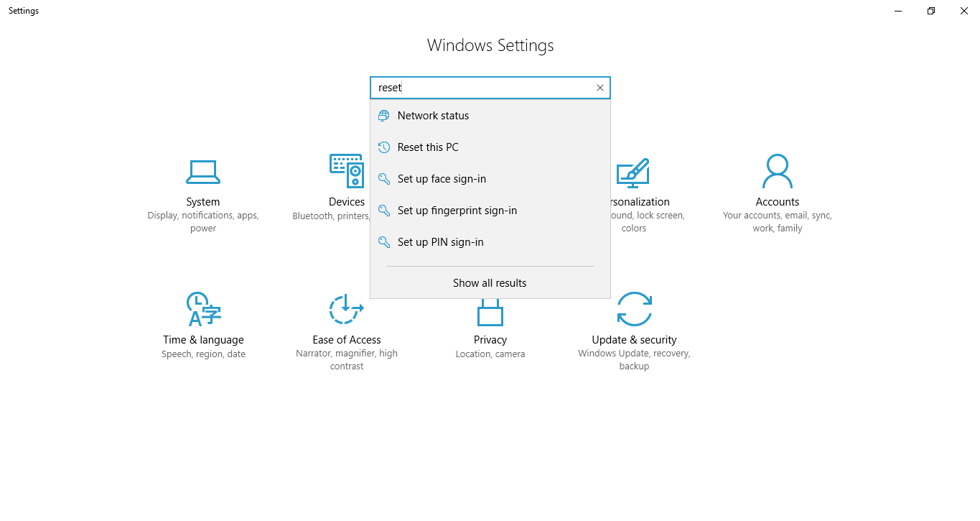Screen dimensions: 980x521
Task: Click 'Your accounts, email, sync, work, family' text
Action: pos(778,222)
